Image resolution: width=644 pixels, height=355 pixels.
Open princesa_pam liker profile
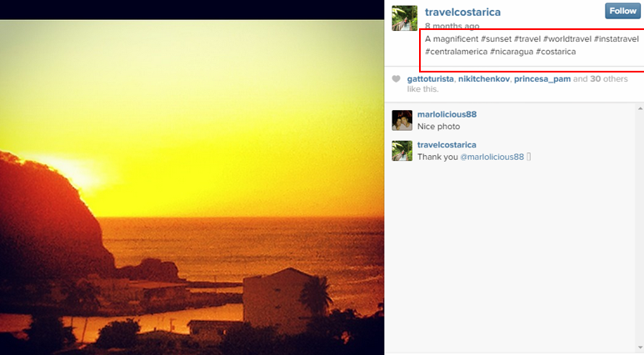click(x=542, y=79)
